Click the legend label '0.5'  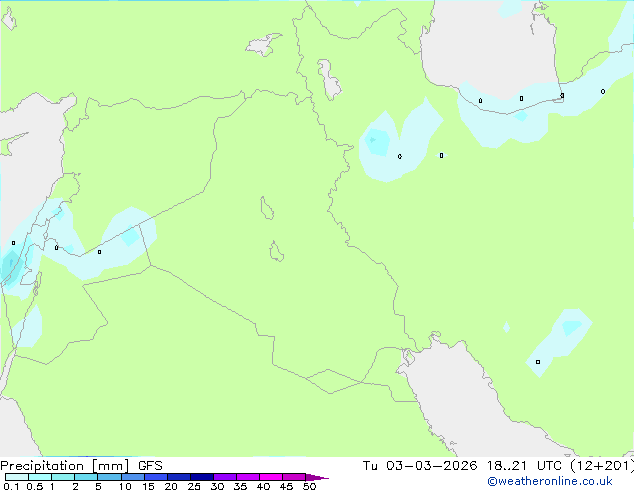35,486
